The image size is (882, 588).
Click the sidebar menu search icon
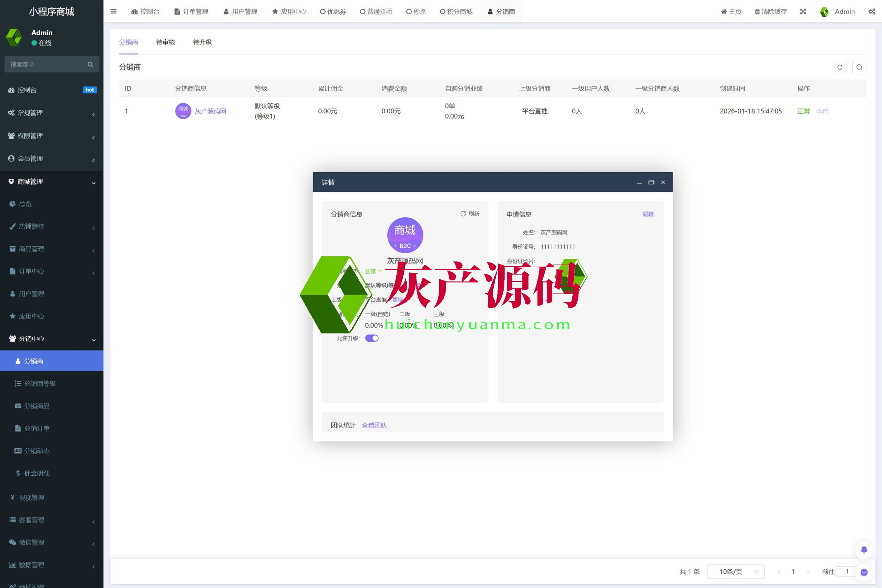(x=90, y=64)
